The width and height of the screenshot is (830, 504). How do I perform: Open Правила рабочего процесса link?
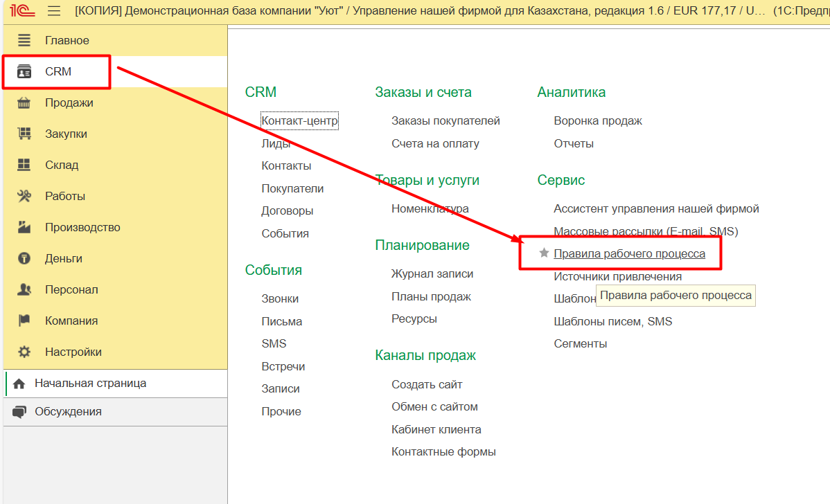pos(629,254)
